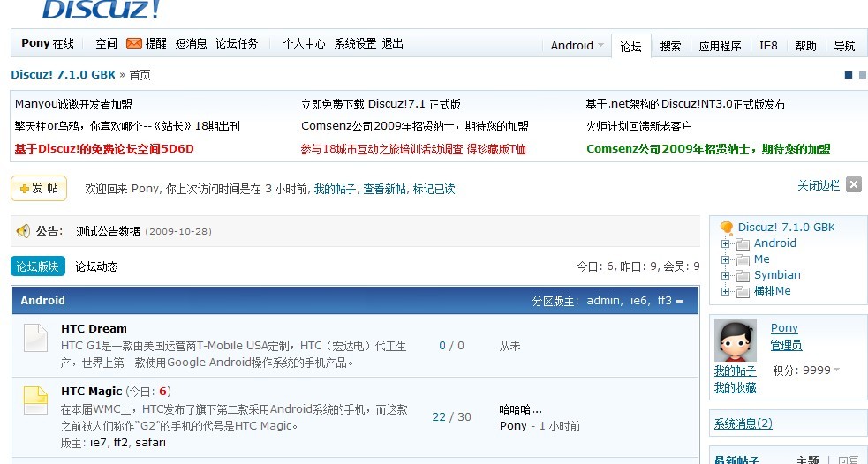Click the Pony username in top bar

click(35, 43)
